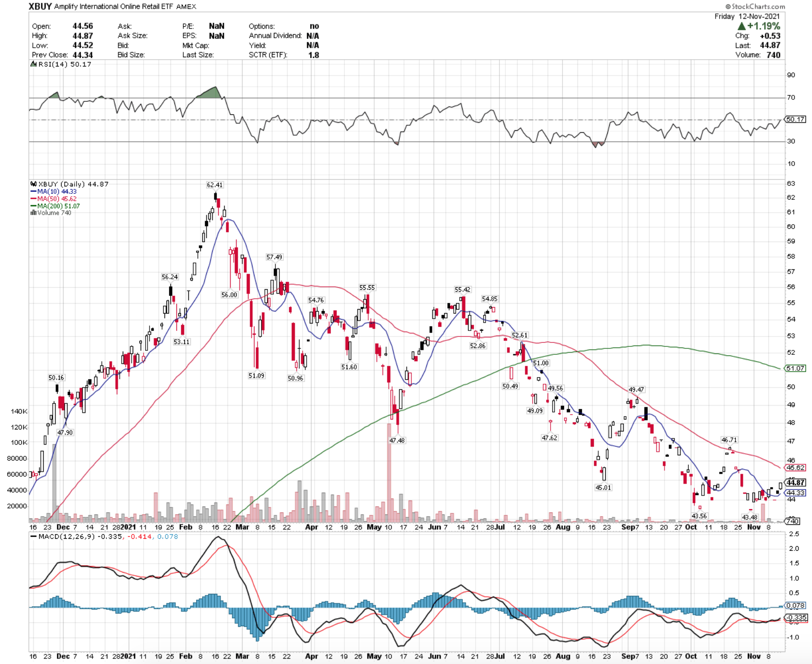
Task: Click the -0.335 tag on MACD axis
Action: [797, 617]
